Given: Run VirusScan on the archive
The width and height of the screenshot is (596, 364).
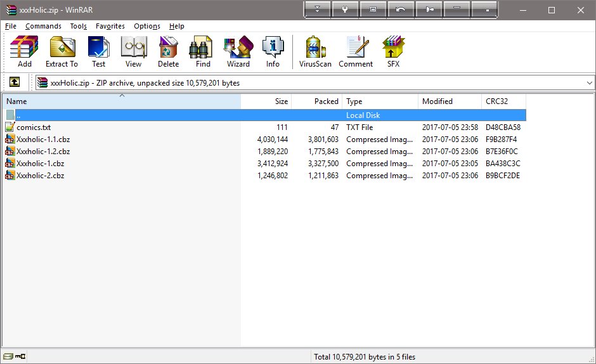Looking at the screenshot, I should (x=315, y=52).
